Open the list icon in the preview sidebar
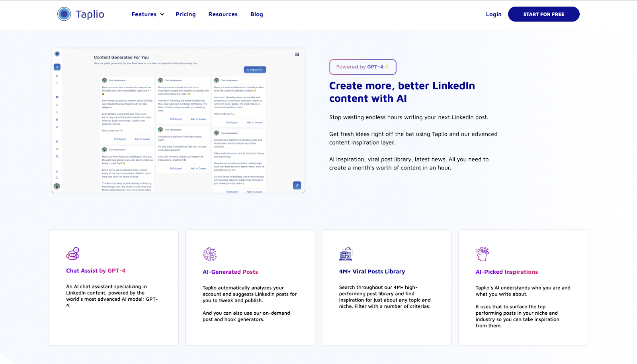 click(x=57, y=76)
